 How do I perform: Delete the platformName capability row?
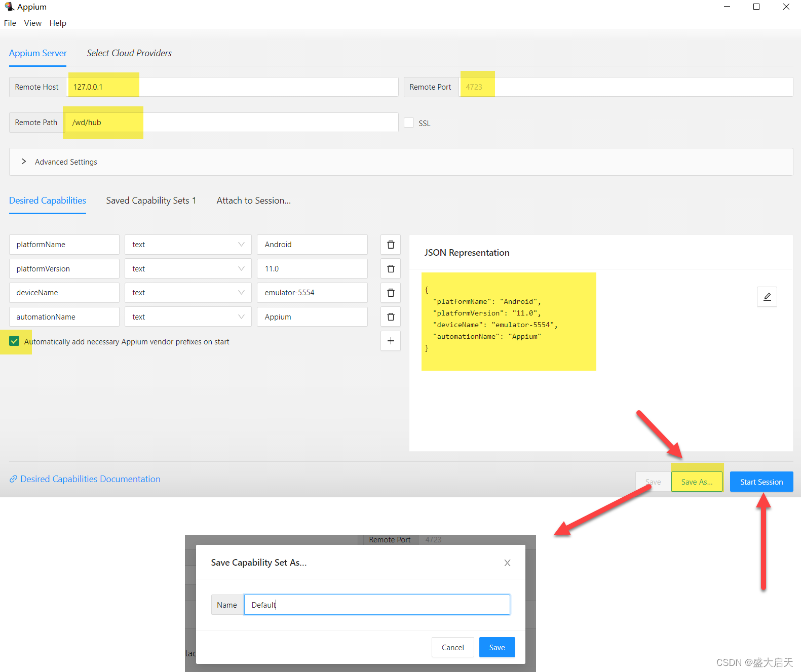[391, 245]
